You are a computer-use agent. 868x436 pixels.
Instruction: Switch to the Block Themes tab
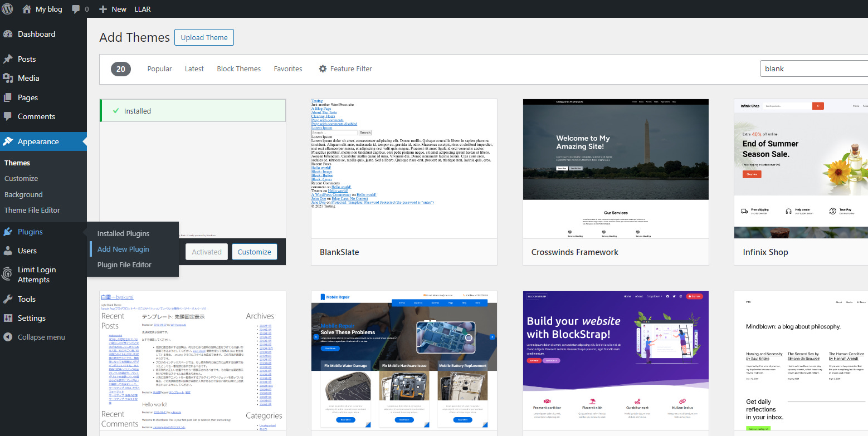tap(238, 68)
